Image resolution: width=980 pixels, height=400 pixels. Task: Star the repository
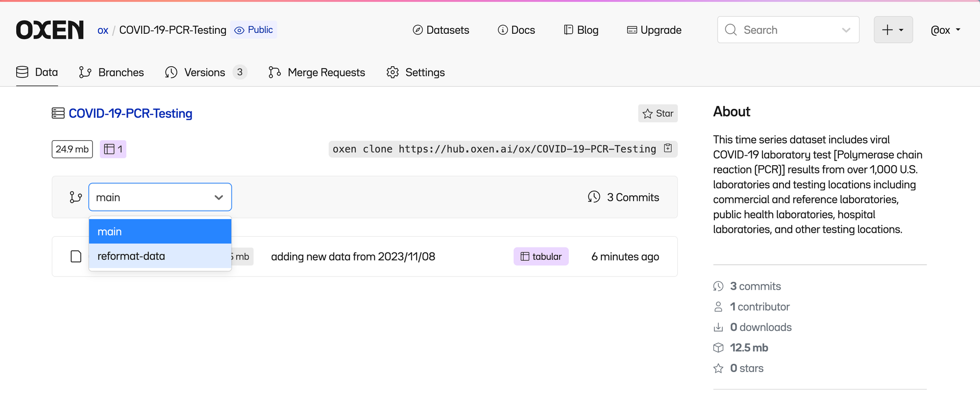click(x=658, y=113)
